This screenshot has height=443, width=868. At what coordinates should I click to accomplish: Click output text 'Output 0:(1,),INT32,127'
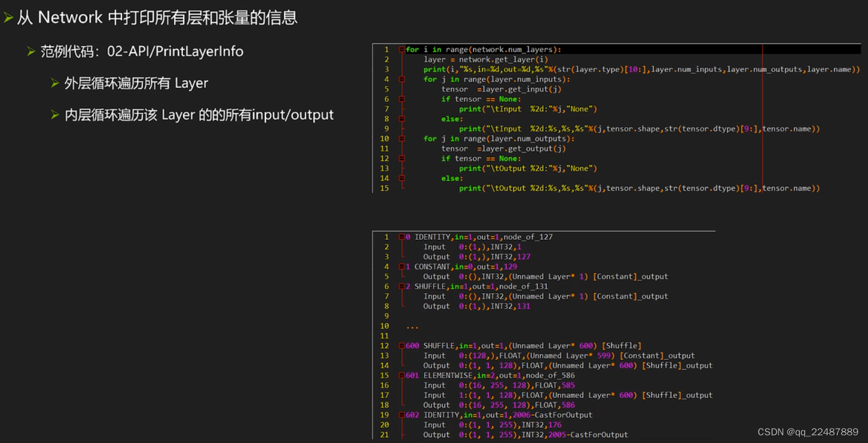[x=477, y=257]
